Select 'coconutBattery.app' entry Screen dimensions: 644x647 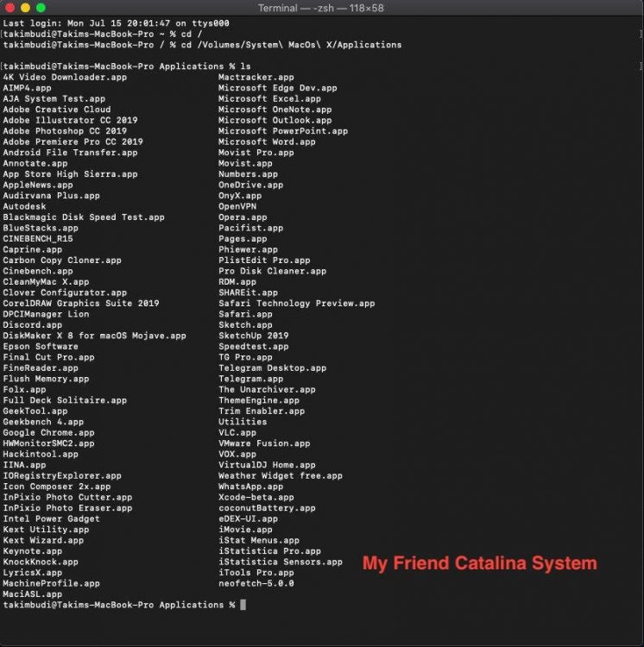[x=267, y=508]
